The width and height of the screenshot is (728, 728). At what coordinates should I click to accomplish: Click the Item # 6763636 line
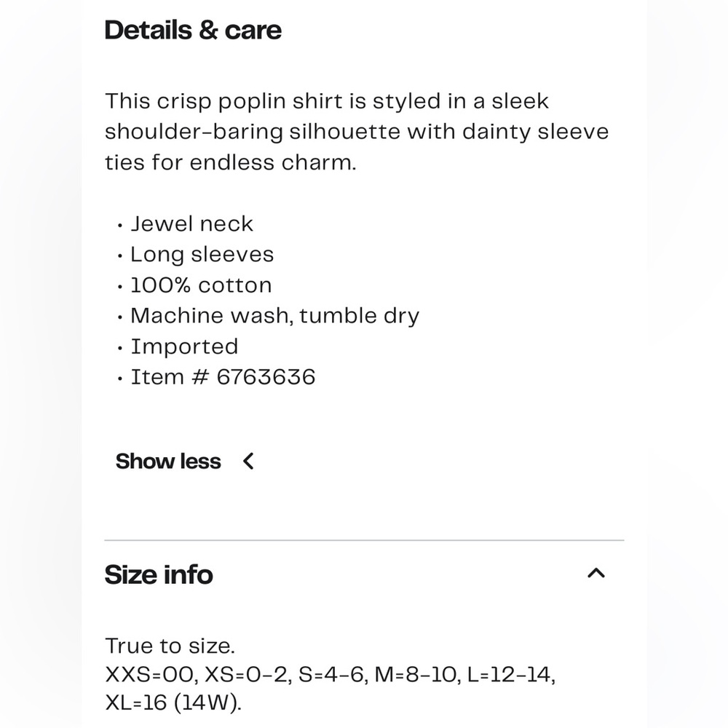(223, 377)
